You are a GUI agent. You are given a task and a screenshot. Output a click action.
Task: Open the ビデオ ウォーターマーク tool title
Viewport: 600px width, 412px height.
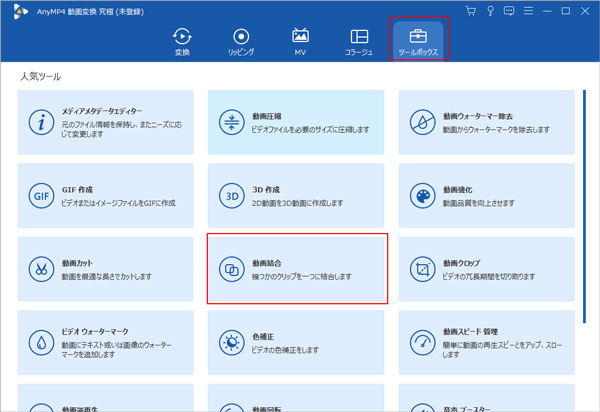coord(95,331)
